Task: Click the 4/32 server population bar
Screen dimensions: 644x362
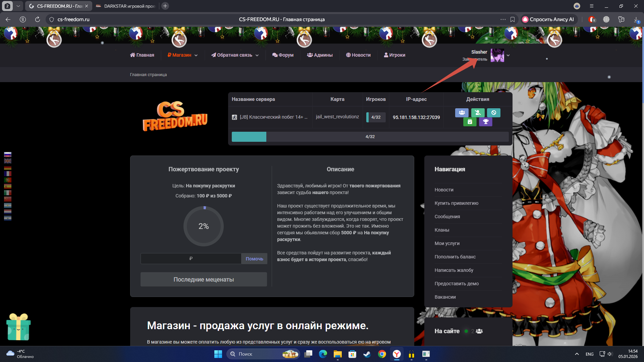Action: (370, 137)
